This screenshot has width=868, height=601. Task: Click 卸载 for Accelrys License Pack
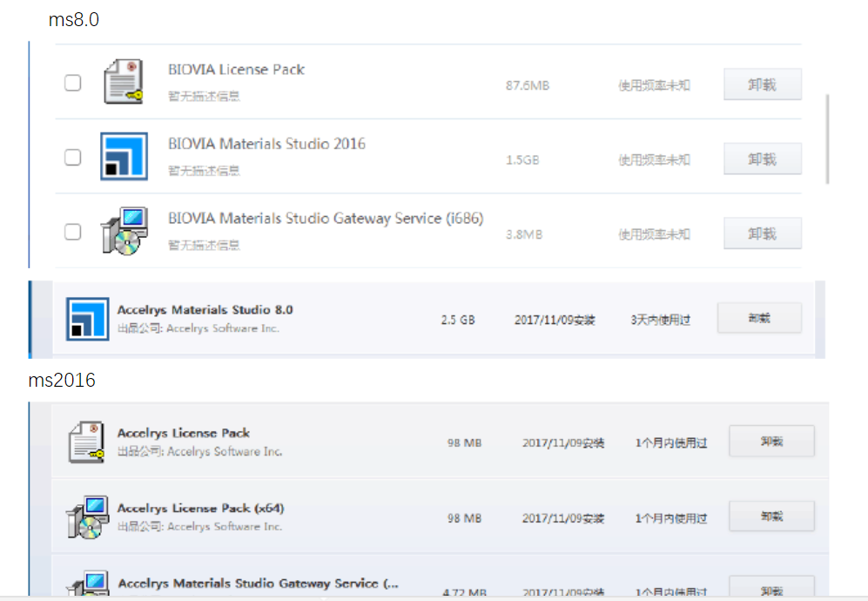click(770, 441)
